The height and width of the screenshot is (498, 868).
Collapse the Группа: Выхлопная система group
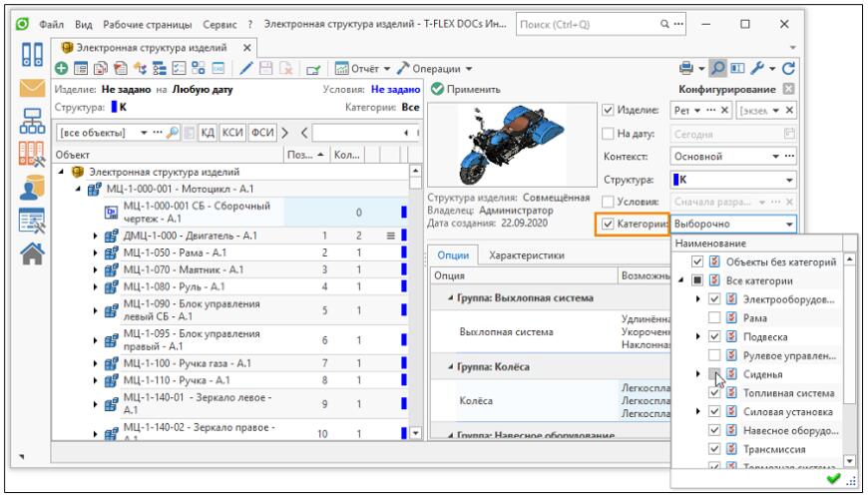[x=450, y=298]
